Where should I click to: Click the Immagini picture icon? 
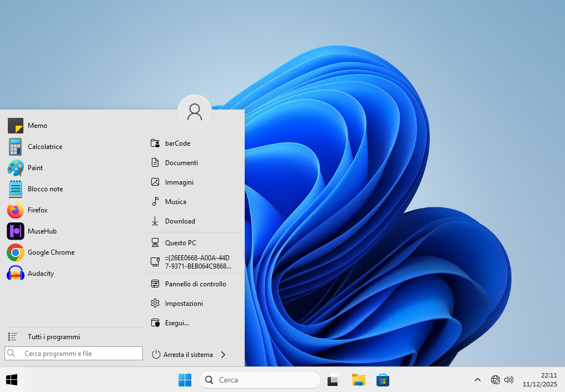155,182
